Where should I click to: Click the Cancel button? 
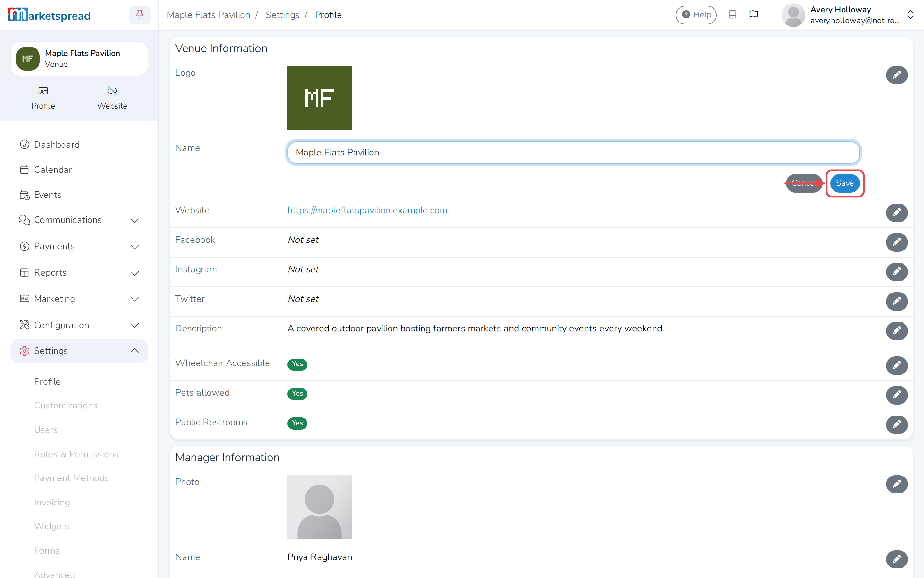tap(804, 183)
